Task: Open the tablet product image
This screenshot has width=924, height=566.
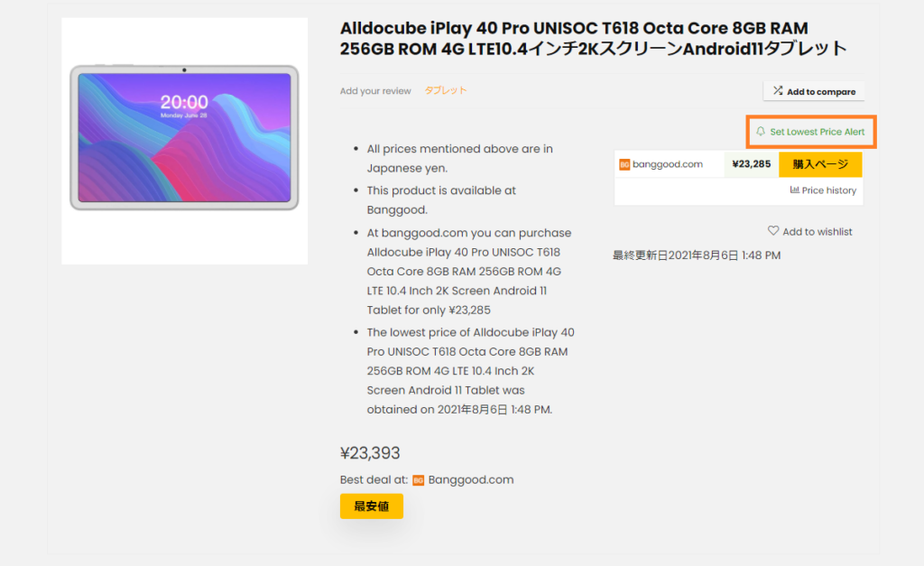Action: tap(184, 140)
